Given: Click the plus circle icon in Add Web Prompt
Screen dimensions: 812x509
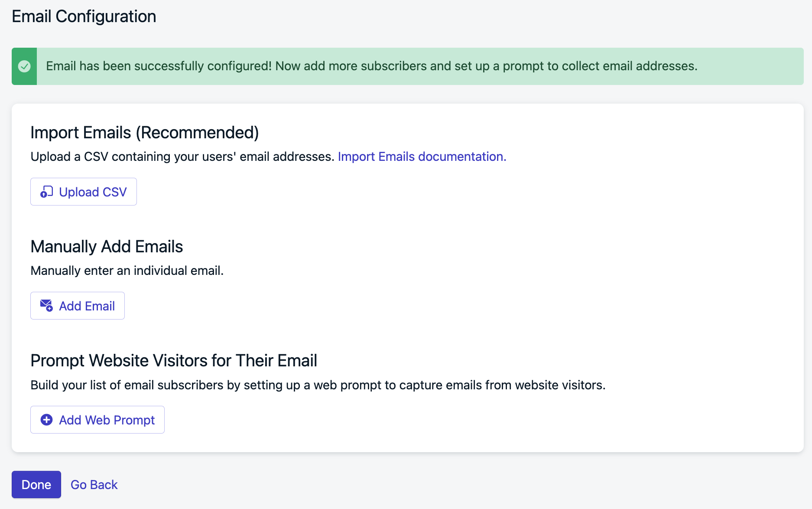Looking at the screenshot, I should pyautogui.click(x=46, y=420).
